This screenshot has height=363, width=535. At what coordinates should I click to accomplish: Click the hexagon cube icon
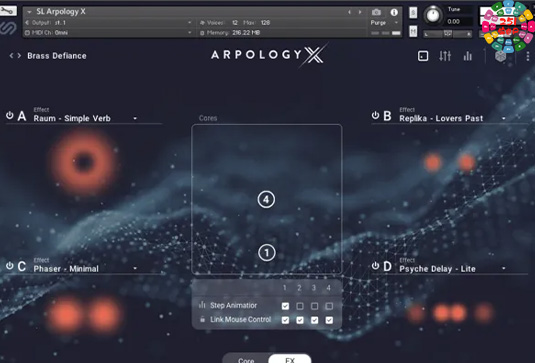click(501, 56)
